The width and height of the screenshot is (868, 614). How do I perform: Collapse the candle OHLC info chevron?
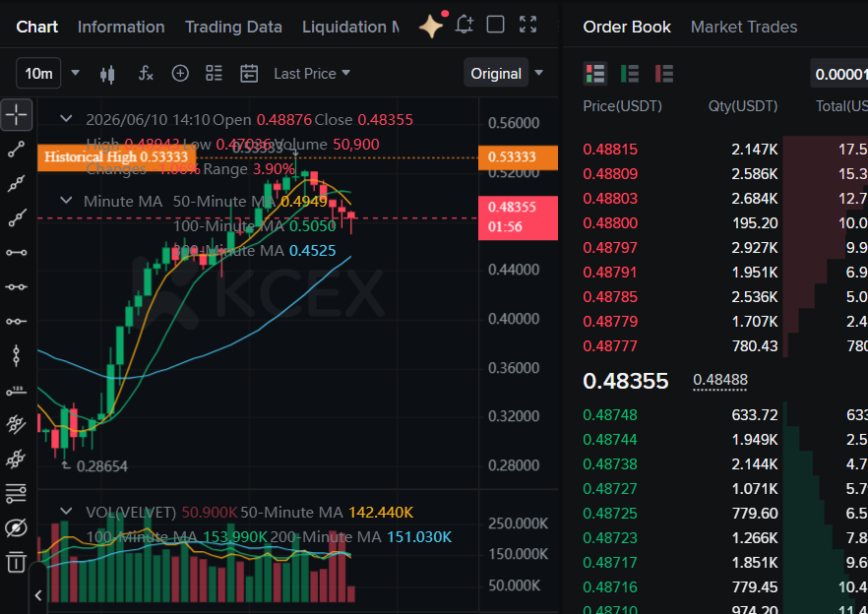coord(67,118)
